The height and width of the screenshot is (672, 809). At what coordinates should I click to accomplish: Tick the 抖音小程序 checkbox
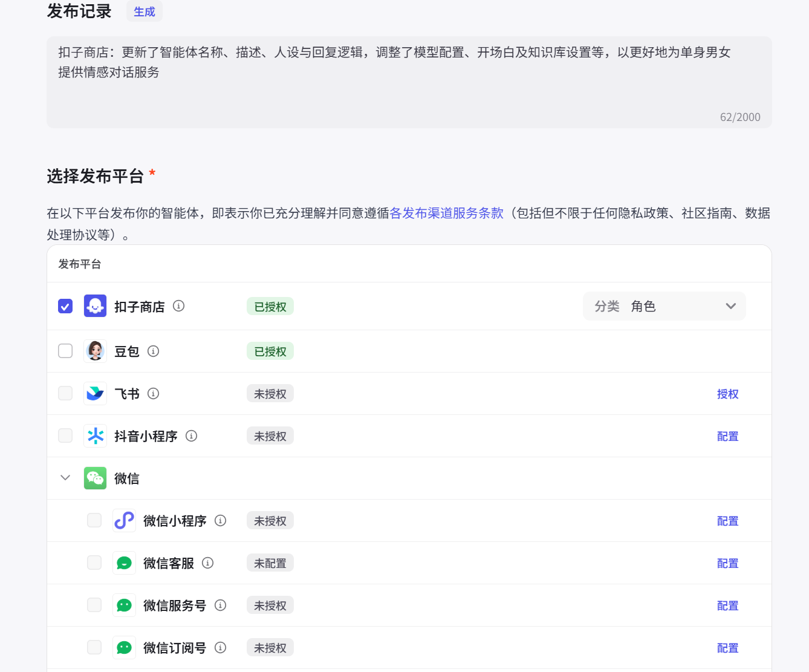(65, 435)
